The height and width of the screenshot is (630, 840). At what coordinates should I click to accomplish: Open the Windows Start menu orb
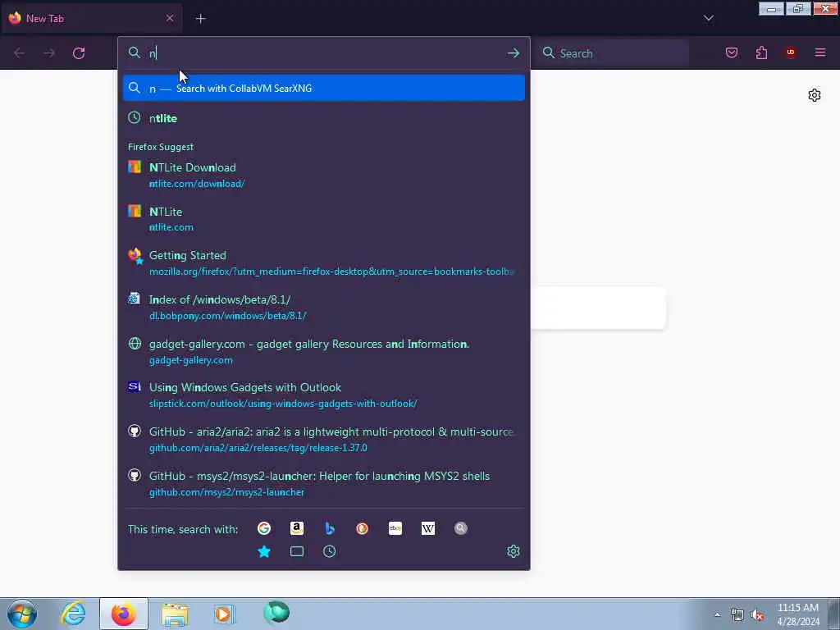pos(22,614)
